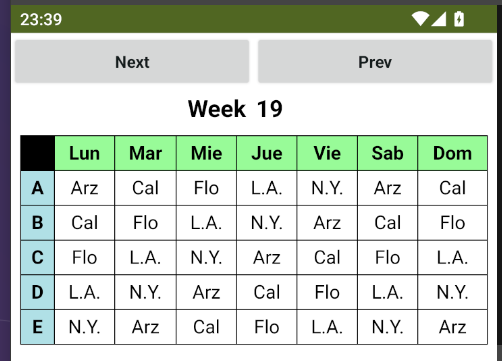This screenshot has height=361, width=502.
Task: Tap row D Dom cell N.Y.
Action: [x=453, y=292]
